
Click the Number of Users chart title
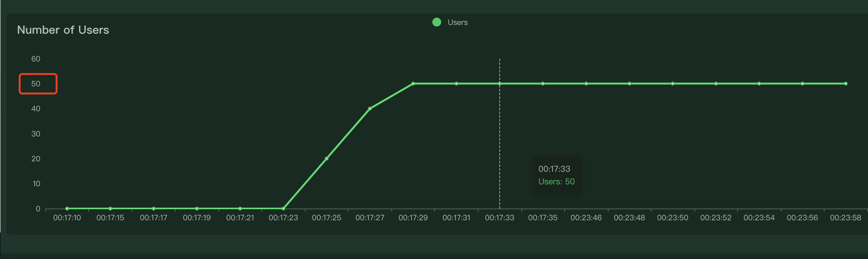click(63, 30)
